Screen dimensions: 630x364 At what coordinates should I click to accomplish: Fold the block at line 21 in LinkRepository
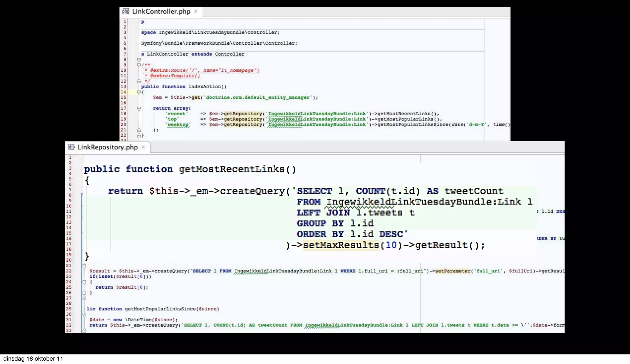[x=84, y=266]
